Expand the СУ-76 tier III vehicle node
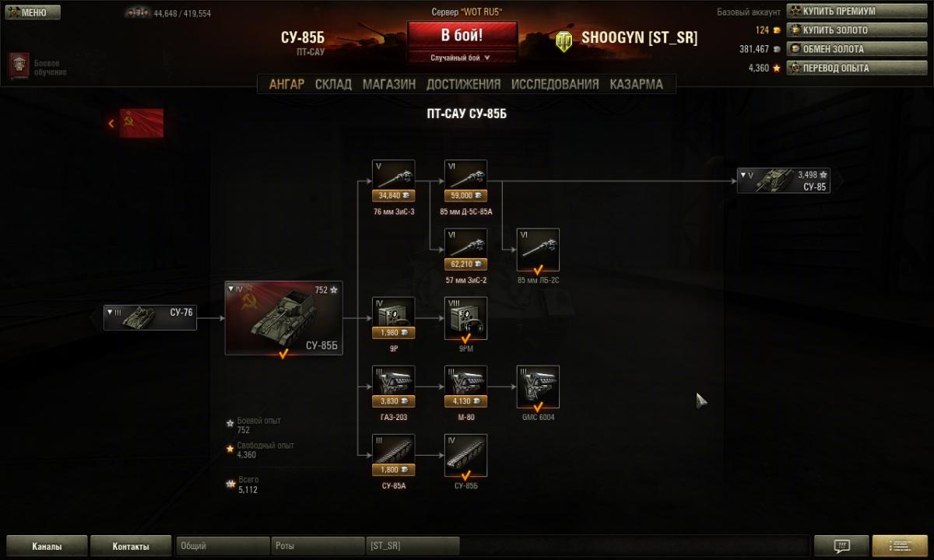934x560 pixels. [150, 317]
